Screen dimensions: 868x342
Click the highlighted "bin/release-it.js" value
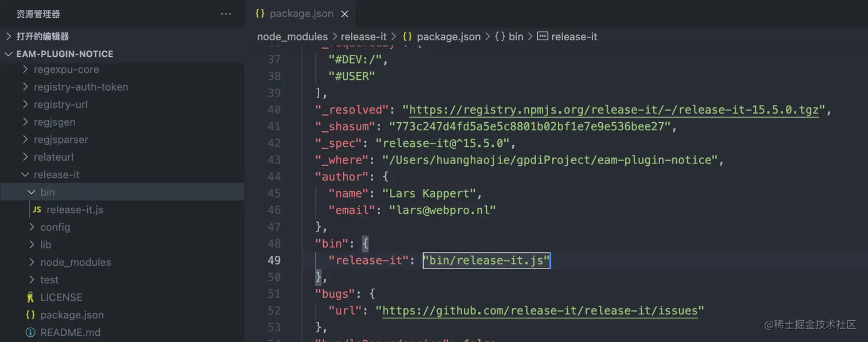click(487, 261)
